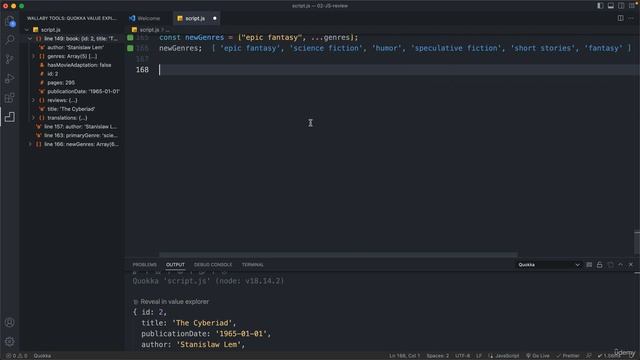
Task: Close the bottom panel
Action: [631, 265]
